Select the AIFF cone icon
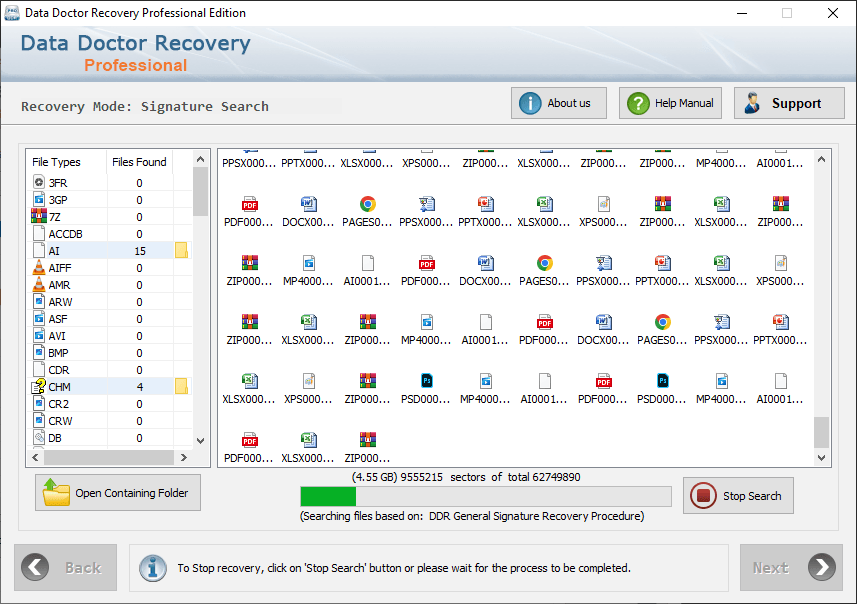Viewport: 857px width, 604px height. [x=39, y=267]
